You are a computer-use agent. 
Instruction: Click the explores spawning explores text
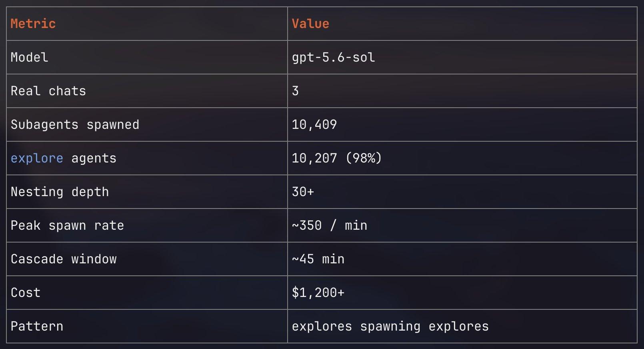coord(390,327)
